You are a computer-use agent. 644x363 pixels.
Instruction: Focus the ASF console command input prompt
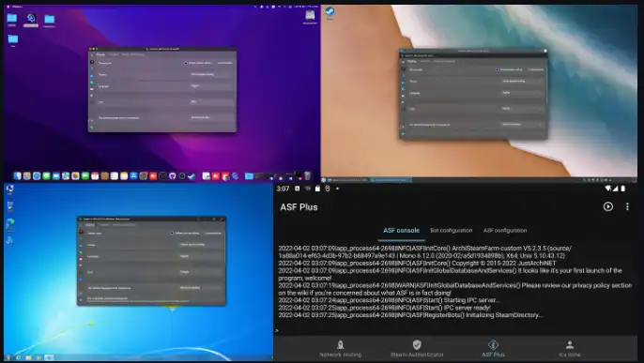coord(456,330)
